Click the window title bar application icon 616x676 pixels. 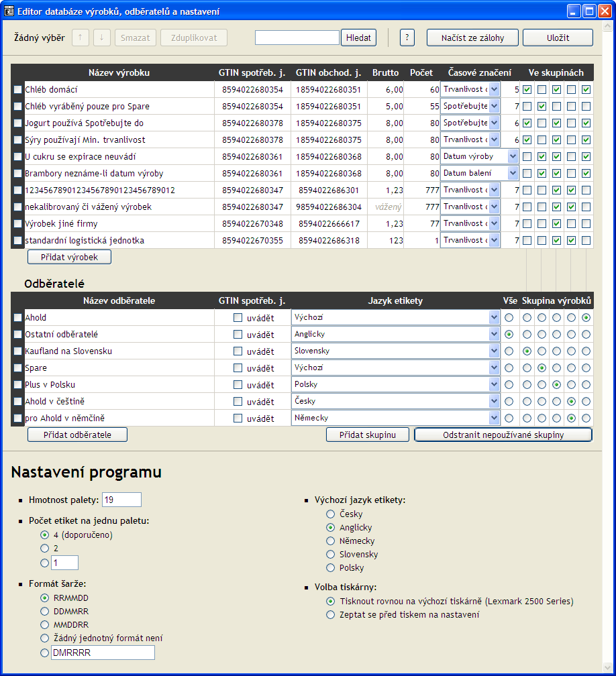9,11
